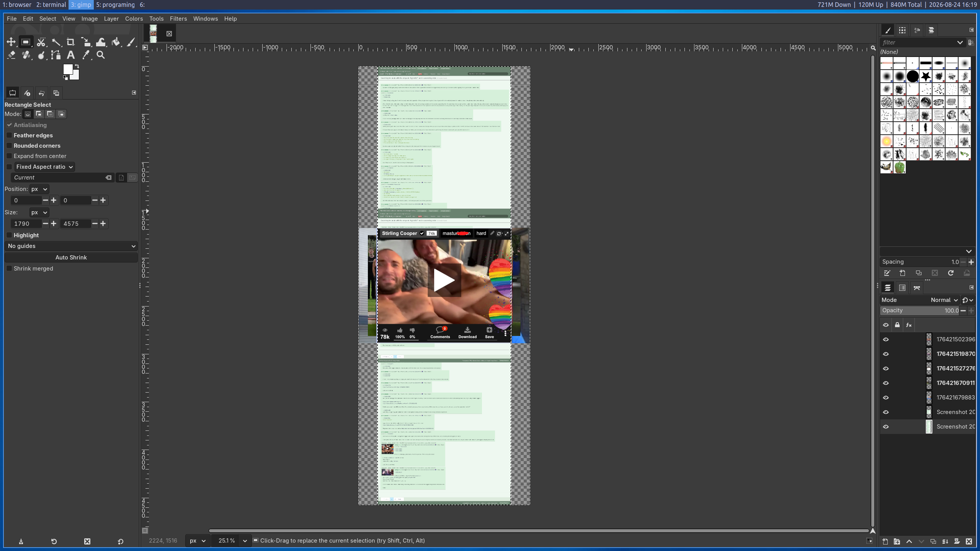Set selection mode to Intersect

click(x=61, y=114)
